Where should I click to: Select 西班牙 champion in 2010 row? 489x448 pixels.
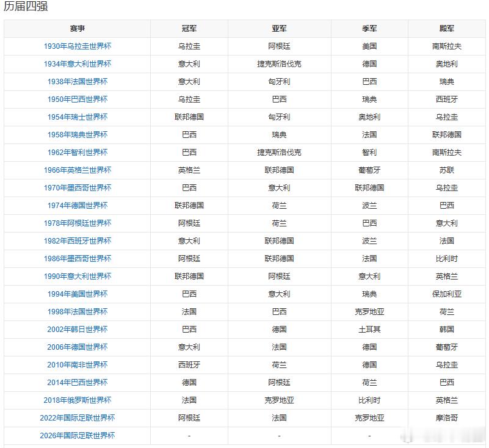189,365
